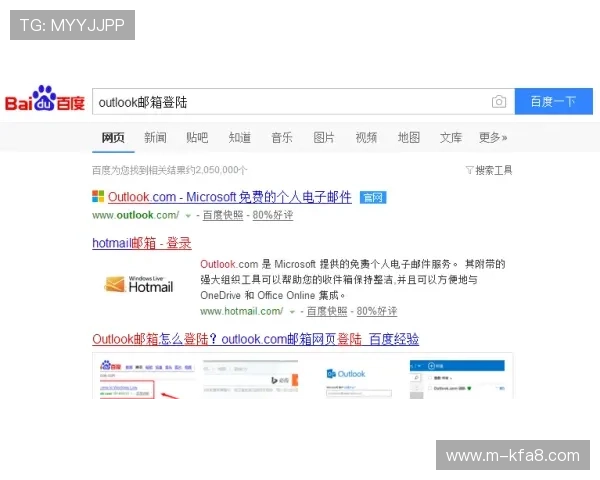This screenshot has height=480, width=600.
Task: Open 百度快照 for the outlook.com result
Action: 223,215
